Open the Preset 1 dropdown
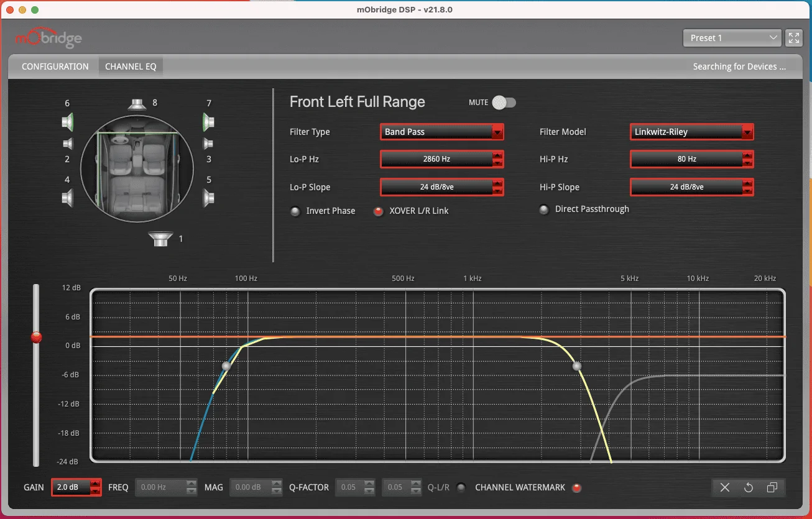The height and width of the screenshot is (519, 812). point(732,38)
